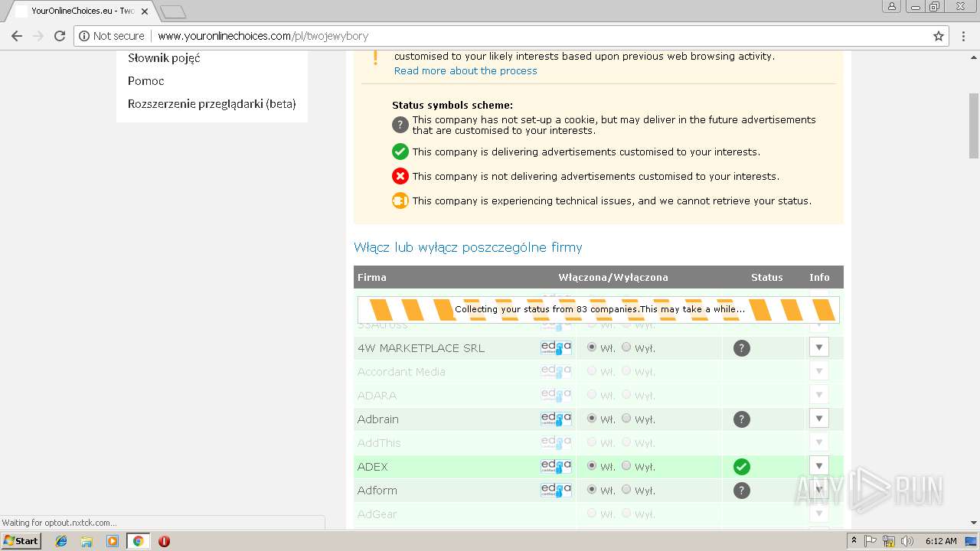This screenshot has height=551, width=980.
Task: Click the question mark status for Adform
Action: tap(741, 491)
